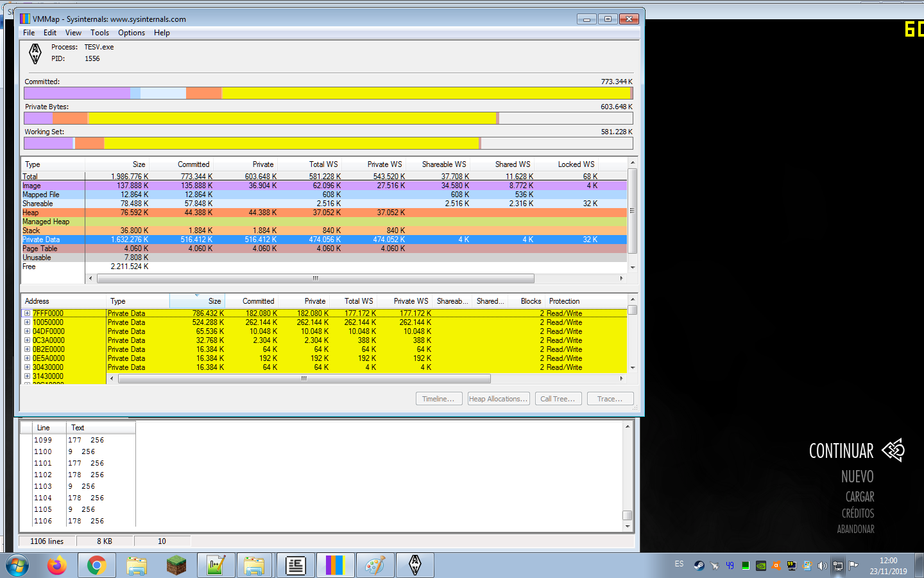Click the Line column header in text window

50,428
